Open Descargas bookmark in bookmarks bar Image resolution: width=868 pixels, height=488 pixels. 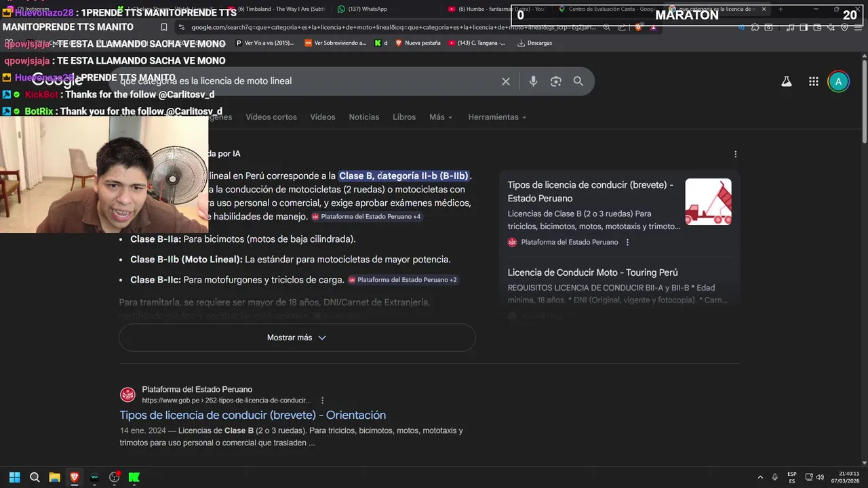[x=534, y=43]
